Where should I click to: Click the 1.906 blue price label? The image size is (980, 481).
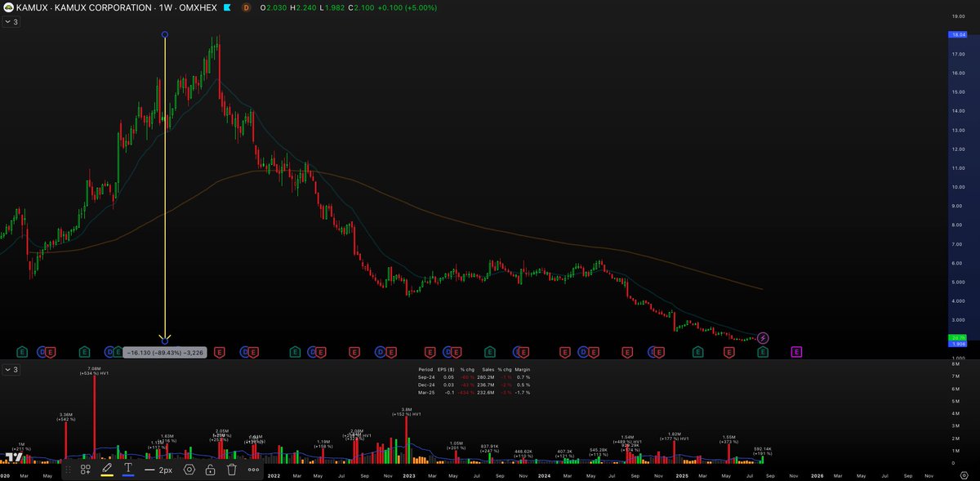click(x=958, y=344)
